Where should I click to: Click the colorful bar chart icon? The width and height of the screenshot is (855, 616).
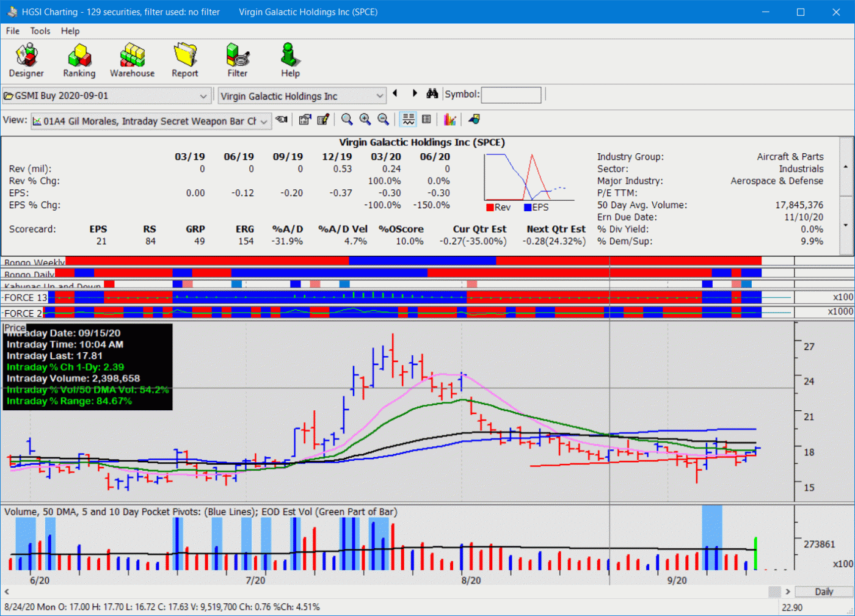click(x=450, y=120)
